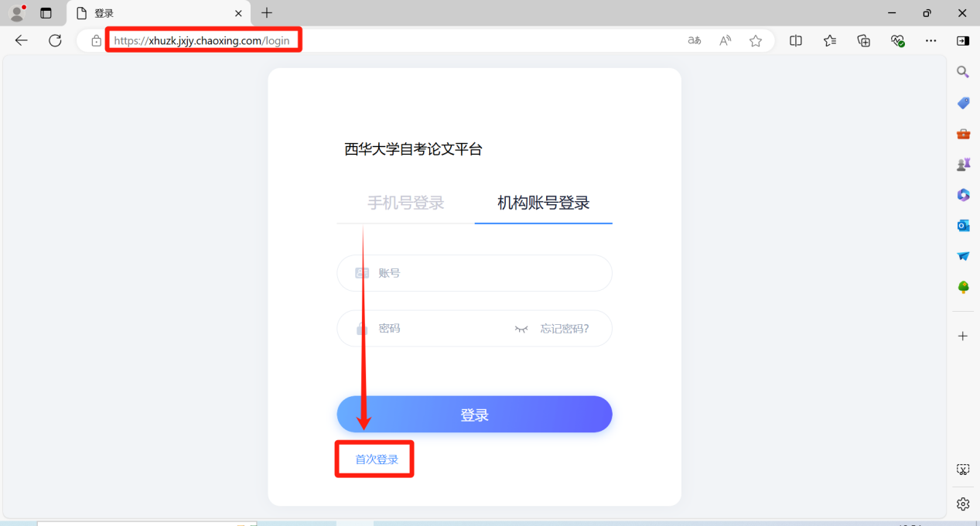Open the translate page icon
Screen dimensions: 980x526
coord(695,41)
